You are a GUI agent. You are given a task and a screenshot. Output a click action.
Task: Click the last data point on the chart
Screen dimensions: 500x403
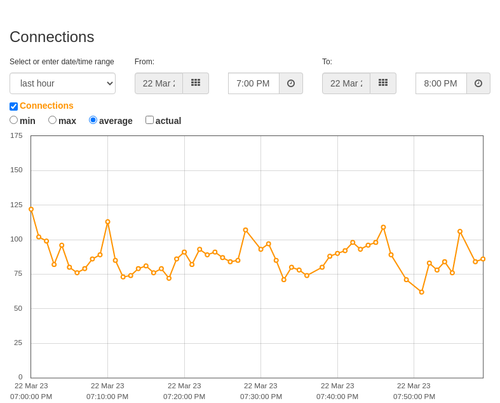(483, 259)
